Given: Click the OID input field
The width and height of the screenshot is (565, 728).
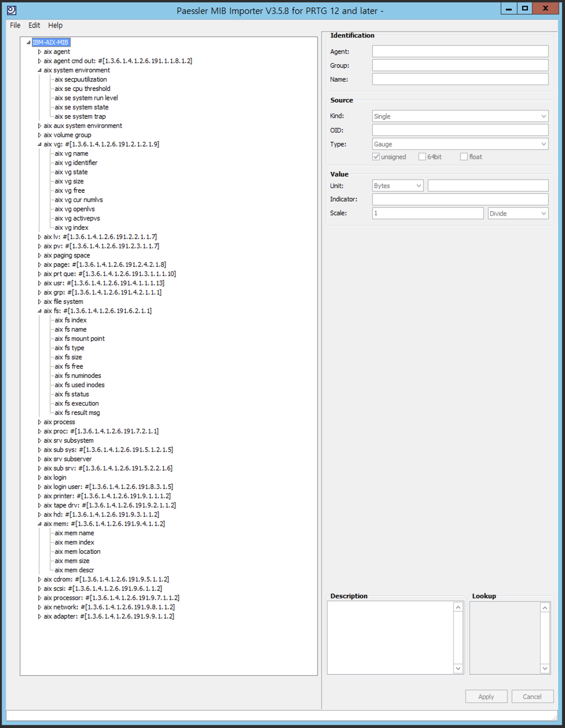Looking at the screenshot, I should (460, 130).
